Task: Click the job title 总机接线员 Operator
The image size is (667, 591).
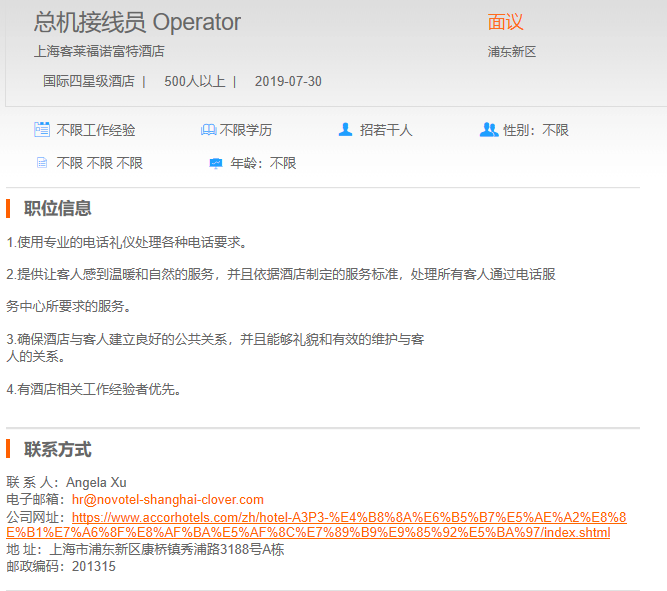Action: 137,22
